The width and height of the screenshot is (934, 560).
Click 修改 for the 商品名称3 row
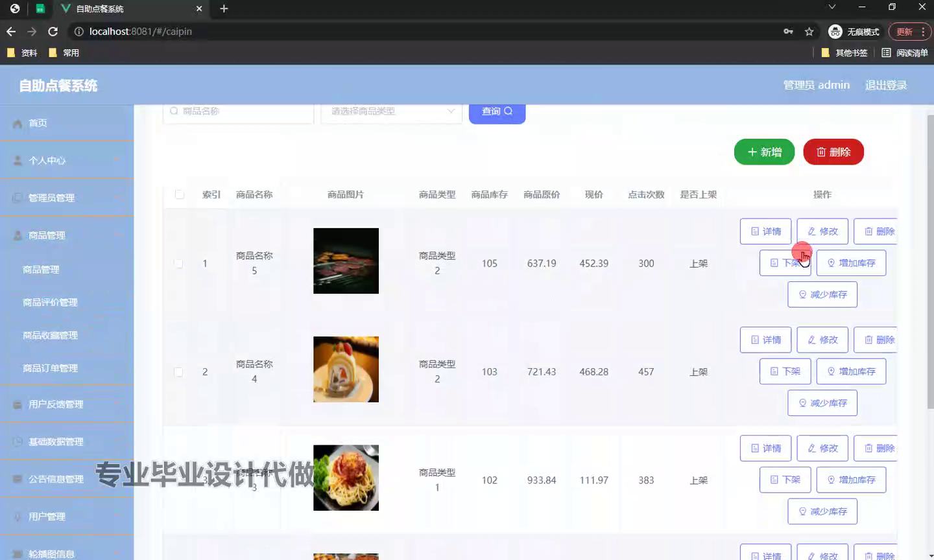coord(822,449)
